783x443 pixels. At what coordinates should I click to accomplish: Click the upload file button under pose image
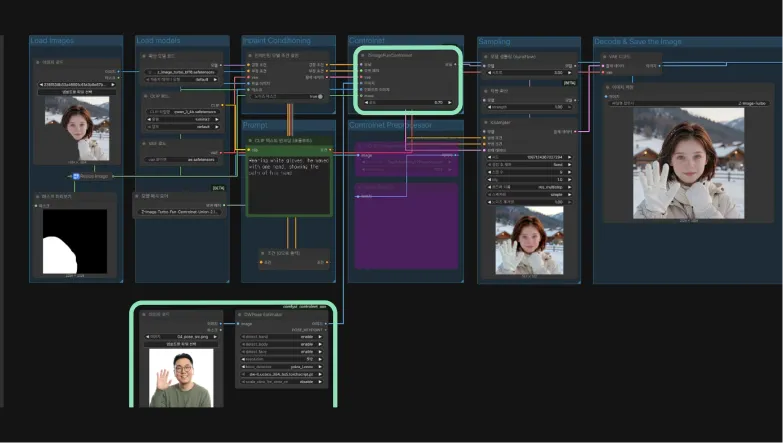[181, 345]
